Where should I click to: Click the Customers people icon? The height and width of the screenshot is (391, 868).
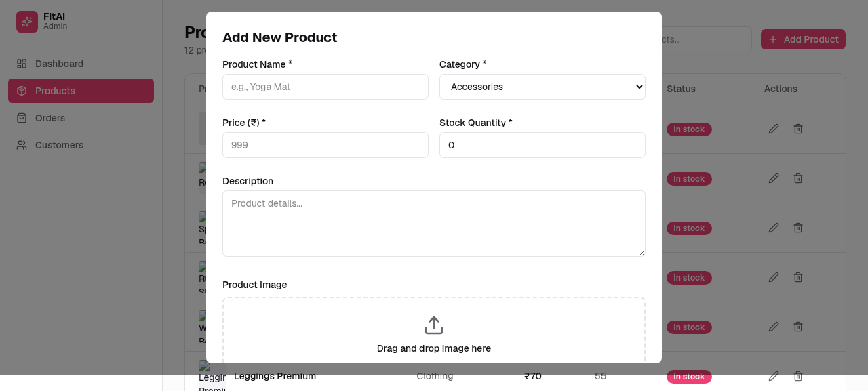click(22, 145)
